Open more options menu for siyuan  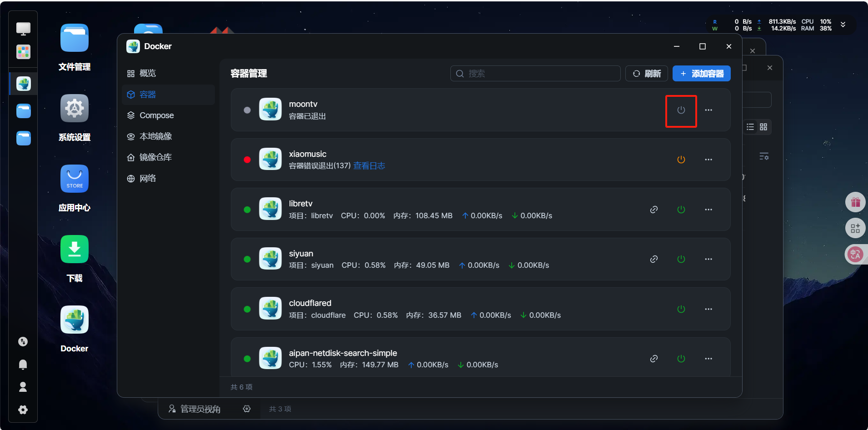[x=708, y=259]
